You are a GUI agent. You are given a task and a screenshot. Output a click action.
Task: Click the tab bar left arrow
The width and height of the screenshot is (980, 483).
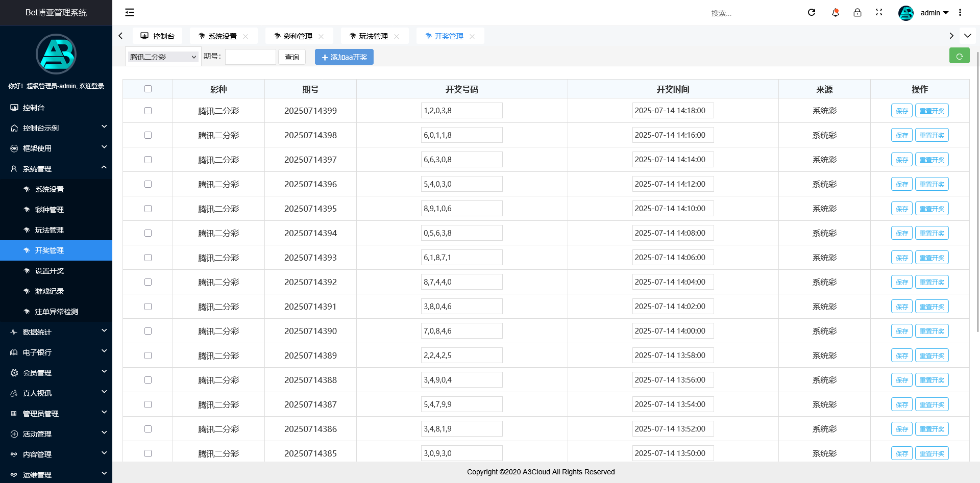120,36
